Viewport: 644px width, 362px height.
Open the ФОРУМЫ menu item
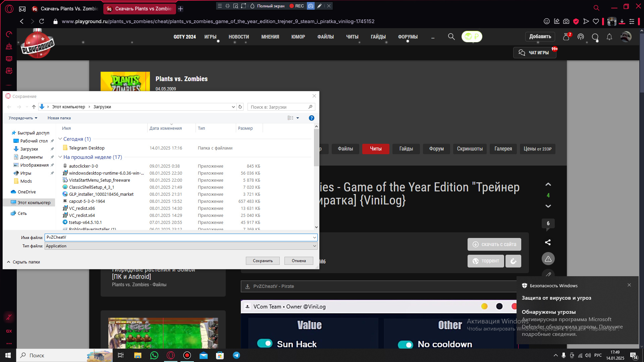tap(408, 37)
